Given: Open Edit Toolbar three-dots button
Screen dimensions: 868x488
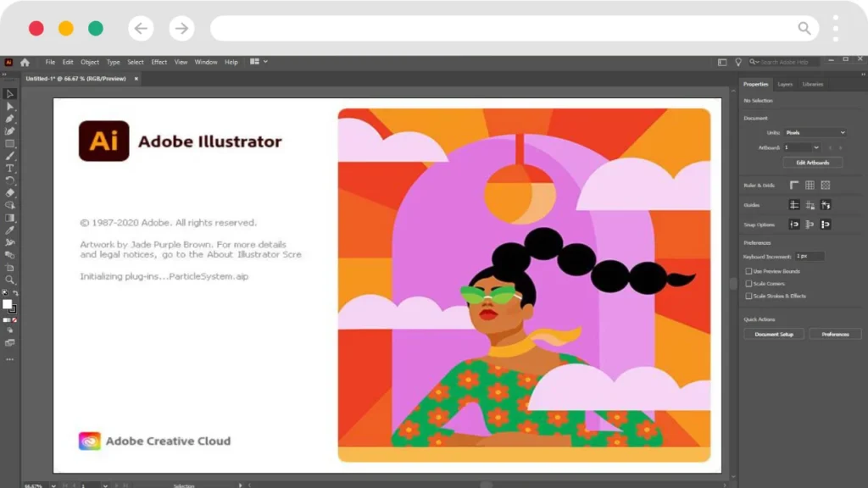Looking at the screenshot, I should 9,359.
